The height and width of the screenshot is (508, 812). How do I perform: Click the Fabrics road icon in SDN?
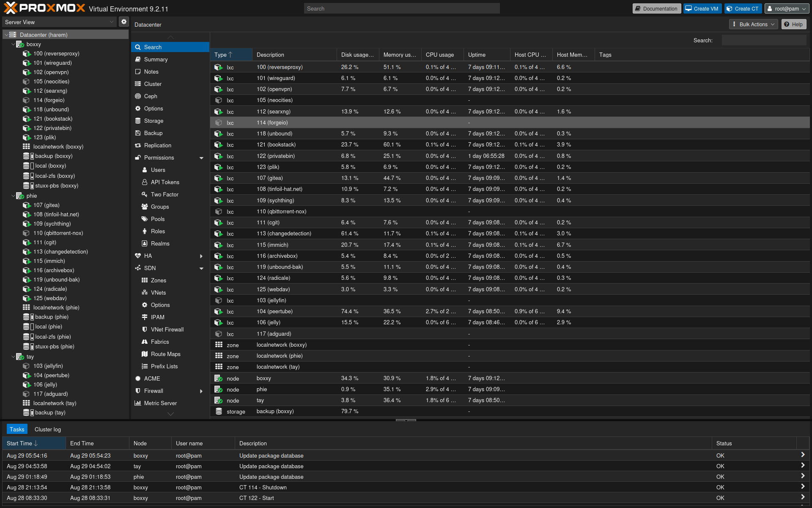pos(145,342)
